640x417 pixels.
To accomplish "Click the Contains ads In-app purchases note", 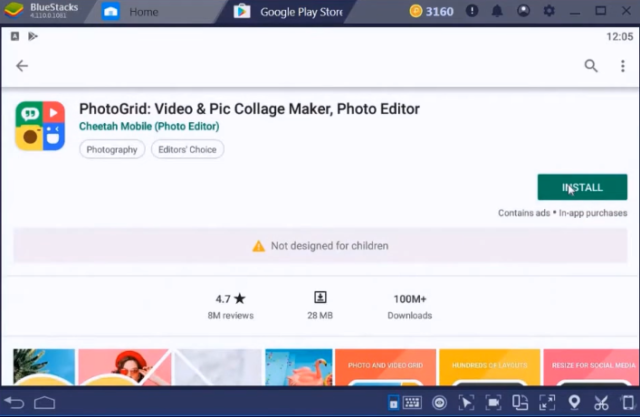I will [x=562, y=213].
